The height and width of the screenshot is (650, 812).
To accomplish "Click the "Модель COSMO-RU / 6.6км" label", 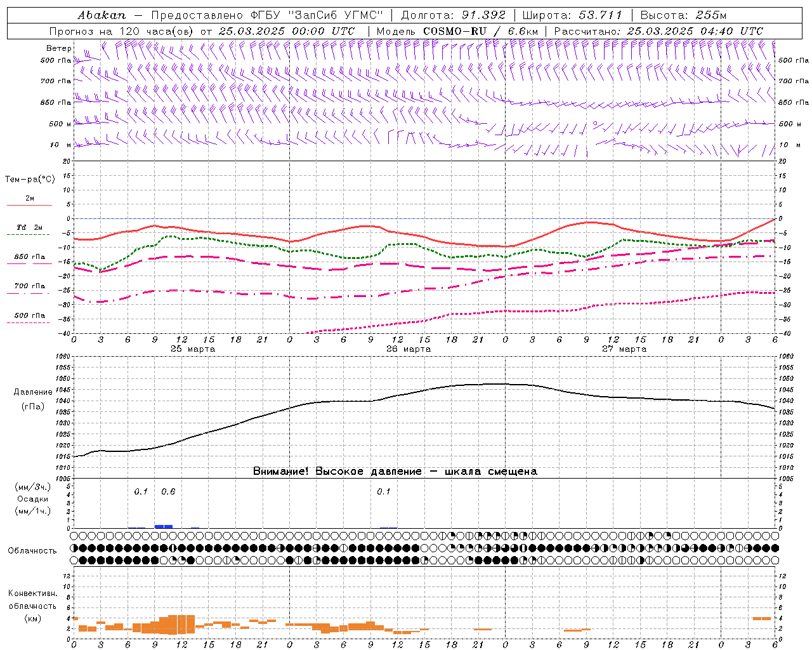I will pos(457,31).
